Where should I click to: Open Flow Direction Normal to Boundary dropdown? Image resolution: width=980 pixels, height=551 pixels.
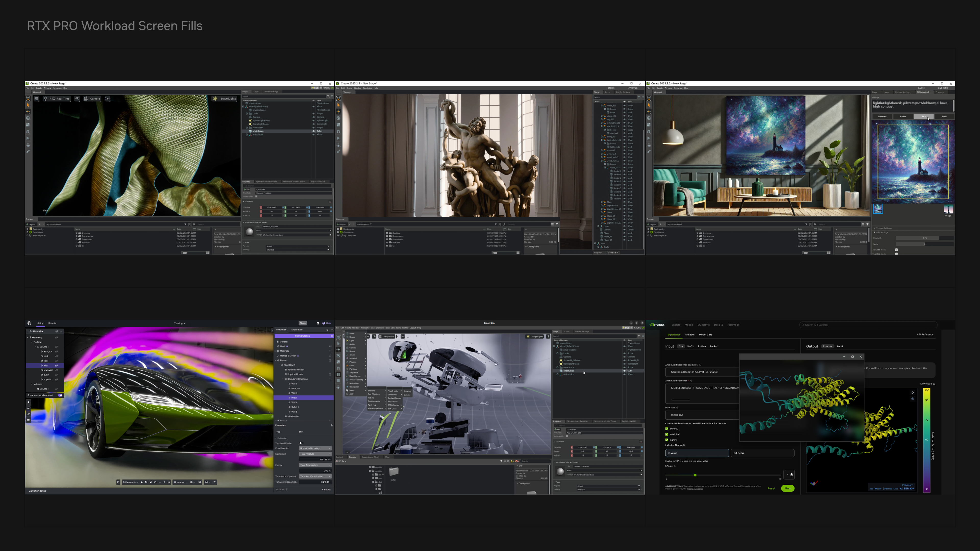pyautogui.click(x=315, y=449)
